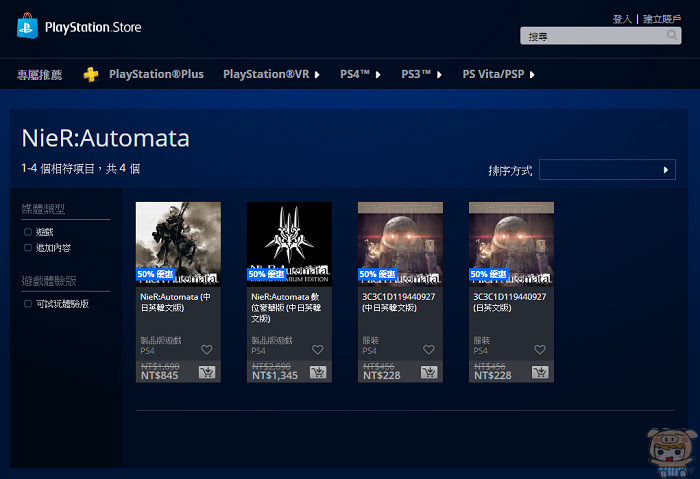Screen dimensions: 700x479
Task: Open the NieR:Automata 2B cover thumbnail
Action: [178, 244]
